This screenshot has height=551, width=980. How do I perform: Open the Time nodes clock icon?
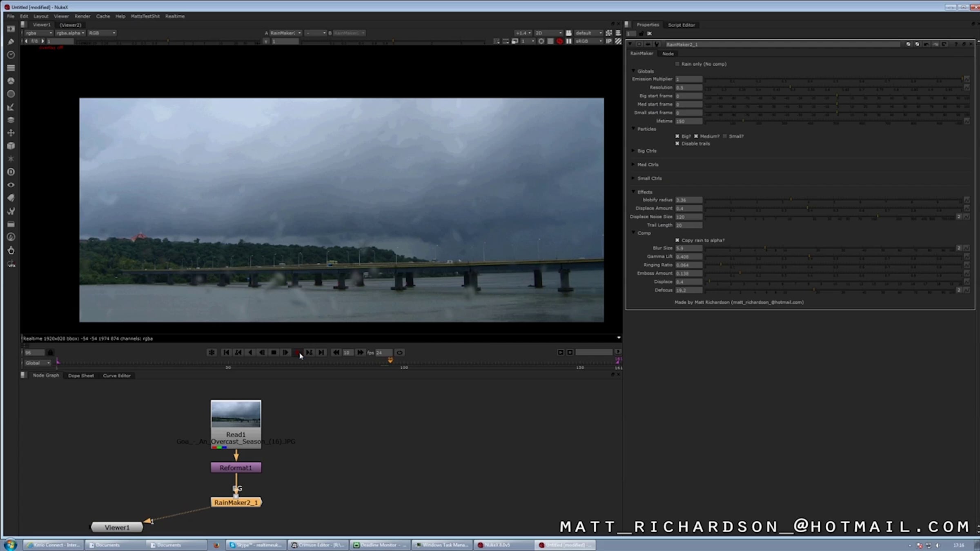point(11,55)
